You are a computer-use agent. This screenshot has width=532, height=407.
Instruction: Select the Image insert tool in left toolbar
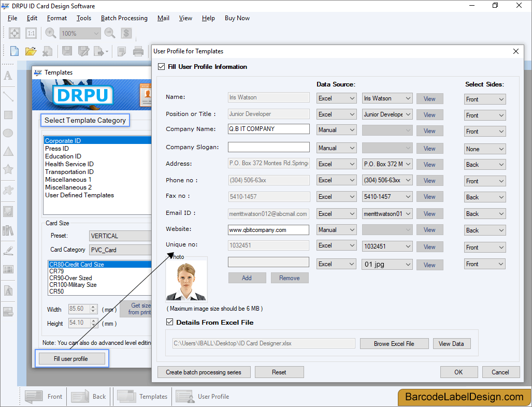coord(8,212)
